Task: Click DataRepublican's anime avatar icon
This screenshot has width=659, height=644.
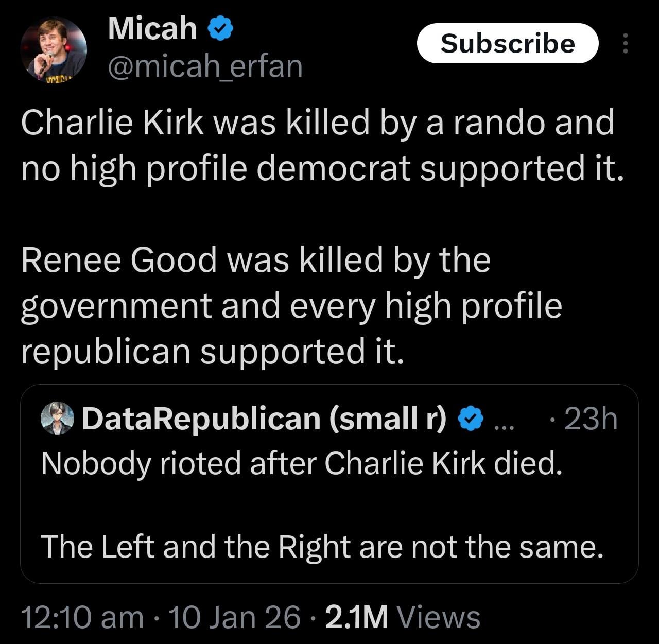Action: [57, 418]
